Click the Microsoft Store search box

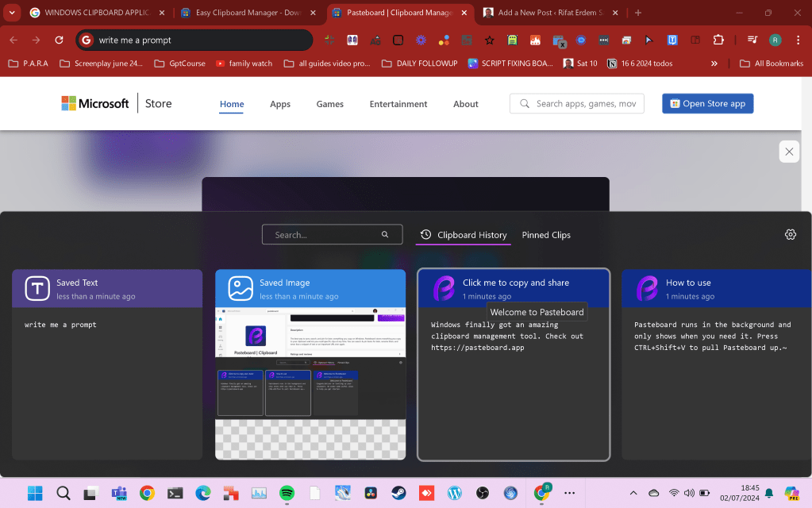click(x=576, y=103)
